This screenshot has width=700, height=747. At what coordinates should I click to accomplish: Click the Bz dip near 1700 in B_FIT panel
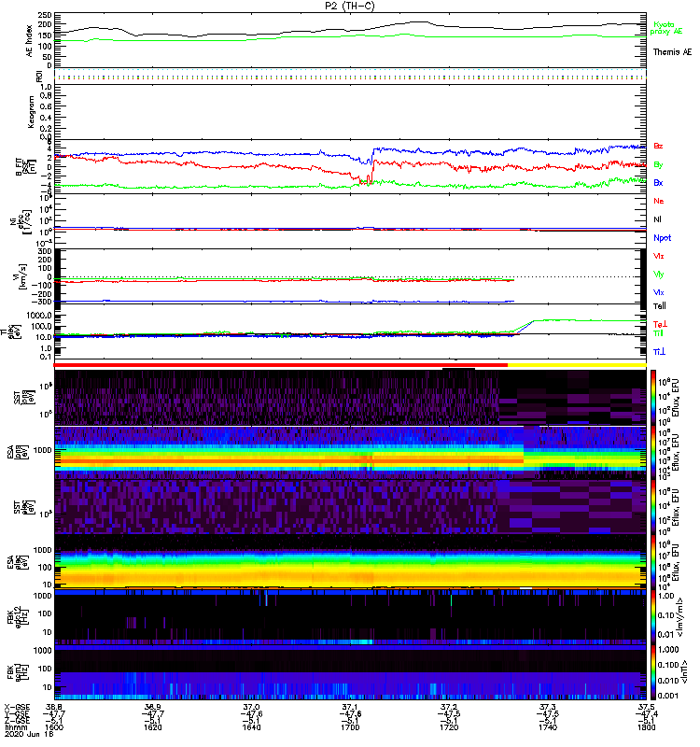pos(366,181)
